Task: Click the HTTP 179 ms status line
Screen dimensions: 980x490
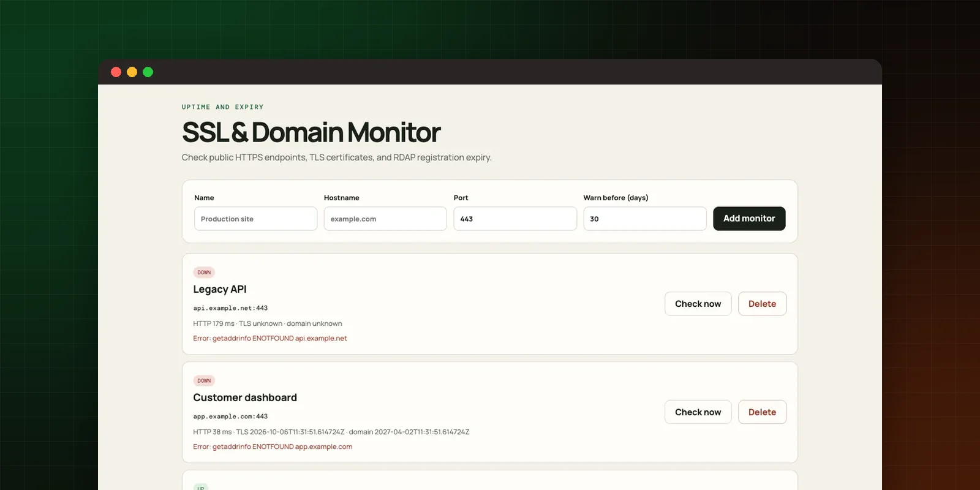Action: pos(268,323)
